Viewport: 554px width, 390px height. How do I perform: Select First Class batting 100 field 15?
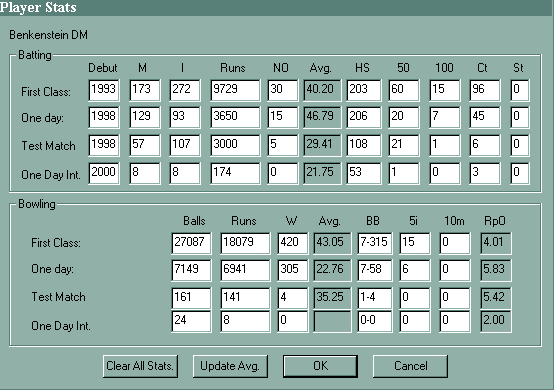click(x=445, y=90)
